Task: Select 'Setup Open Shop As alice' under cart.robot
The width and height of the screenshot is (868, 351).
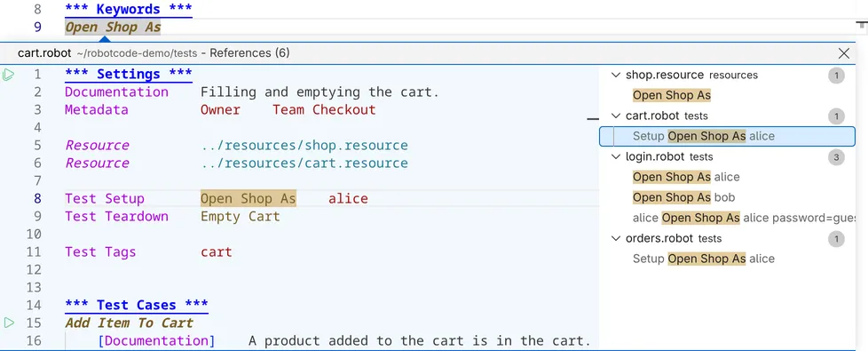Action: click(728, 137)
